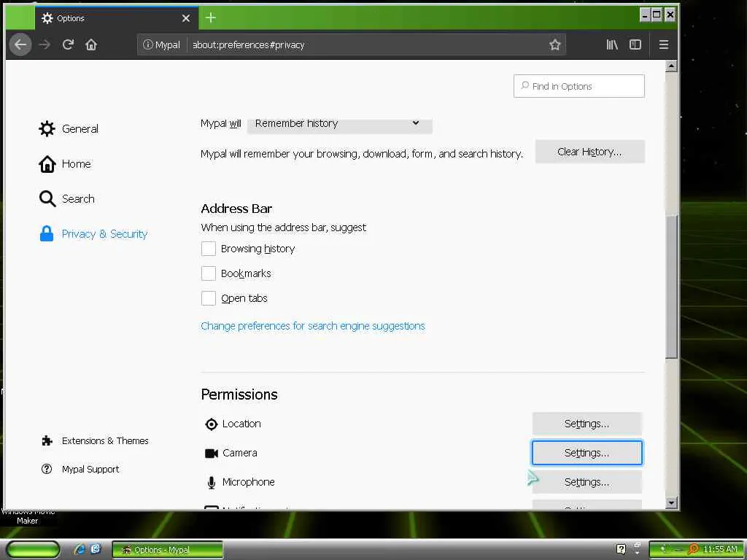Viewport: 747px width, 560px height.
Task: Close the Options tab
Action: click(x=186, y=18)
